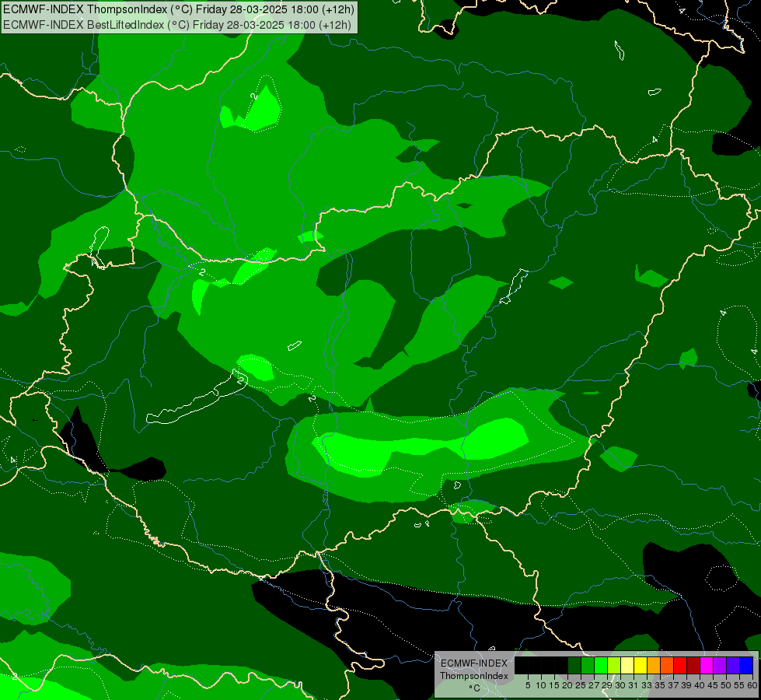
Task: Pick the bright green 27–29 legend swatch
Action: 601,665
